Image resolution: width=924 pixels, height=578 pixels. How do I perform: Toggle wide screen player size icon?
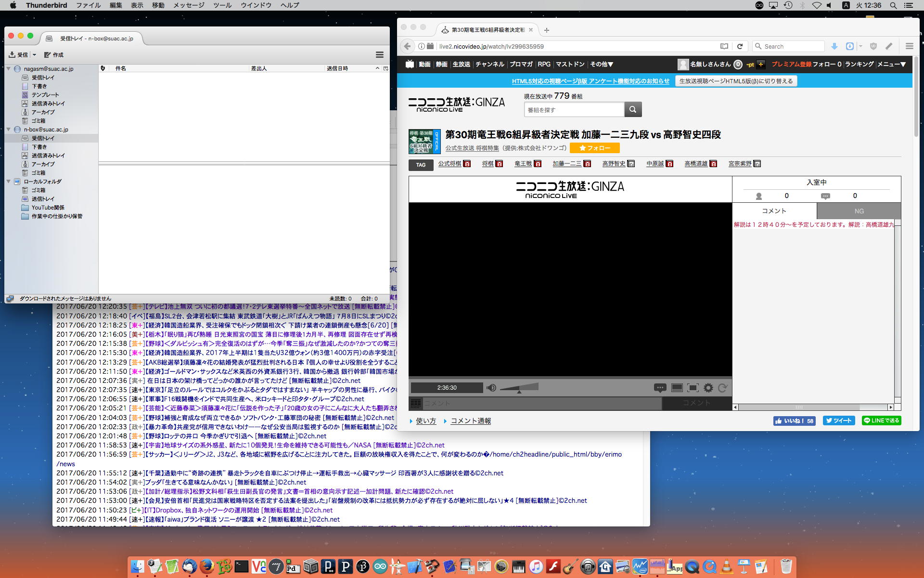tap(677, 388)
